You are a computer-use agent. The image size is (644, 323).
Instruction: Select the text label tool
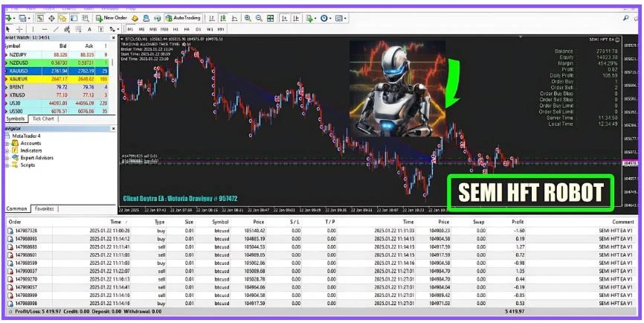(x=100, y=29)
